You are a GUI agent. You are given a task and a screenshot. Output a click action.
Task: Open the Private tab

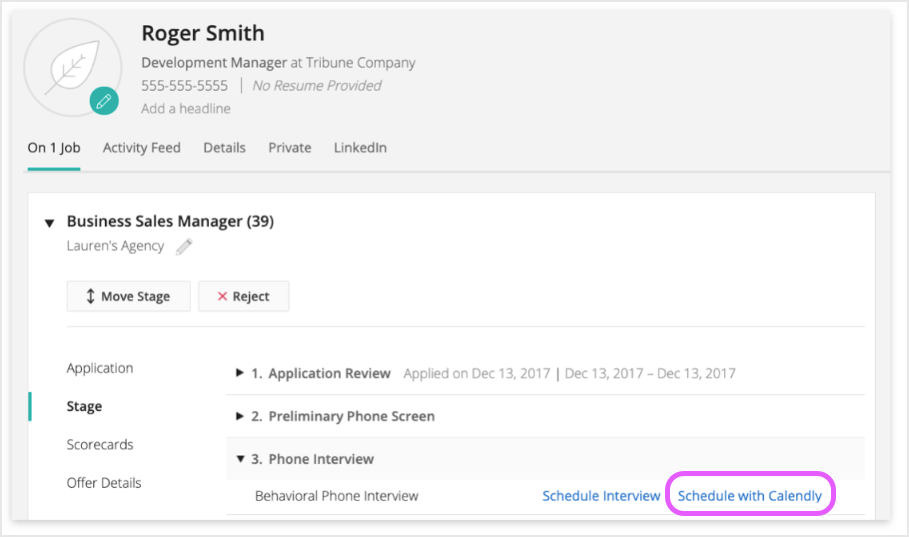coord(289,148)
